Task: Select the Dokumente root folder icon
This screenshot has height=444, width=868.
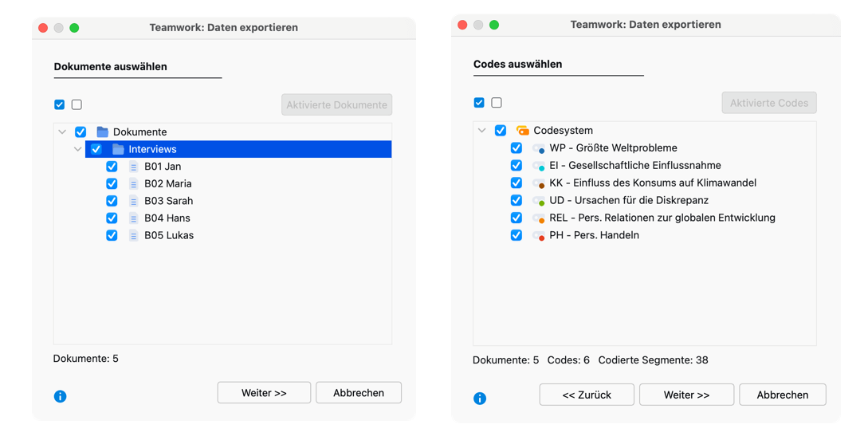Action: [103, 132]
